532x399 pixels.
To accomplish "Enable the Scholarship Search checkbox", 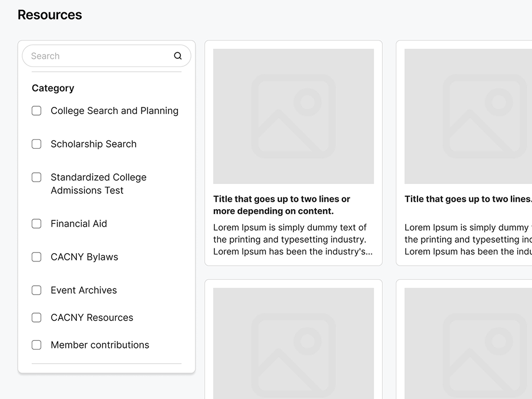I will pyautogui.click(x=36, y=144).
